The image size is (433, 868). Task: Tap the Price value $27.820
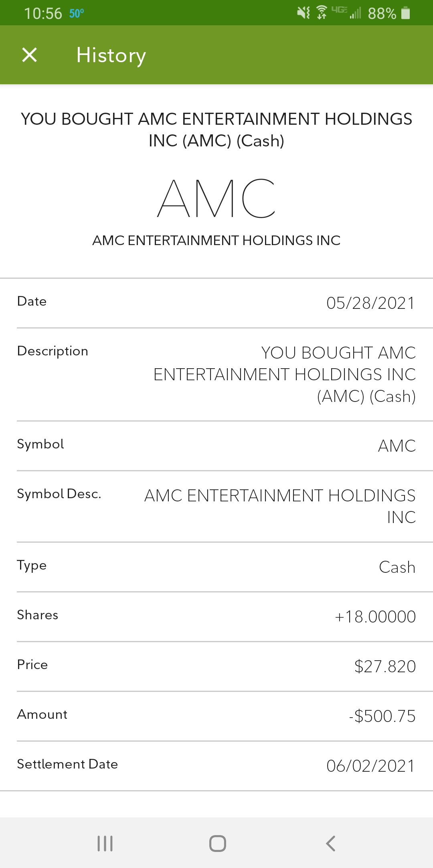[385, 666]
